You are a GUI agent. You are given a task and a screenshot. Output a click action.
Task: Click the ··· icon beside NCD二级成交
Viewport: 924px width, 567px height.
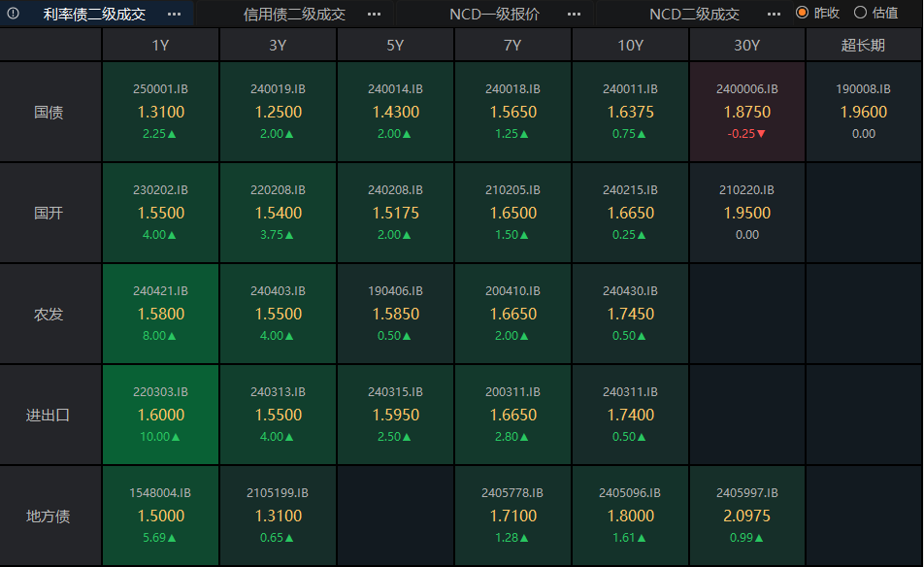tap(774, 14)
